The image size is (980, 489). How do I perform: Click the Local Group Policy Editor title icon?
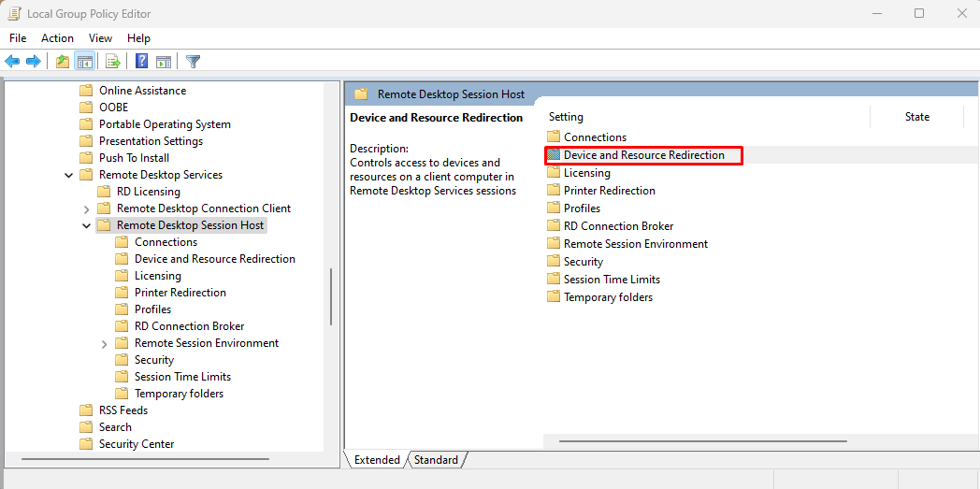[12, 13]
